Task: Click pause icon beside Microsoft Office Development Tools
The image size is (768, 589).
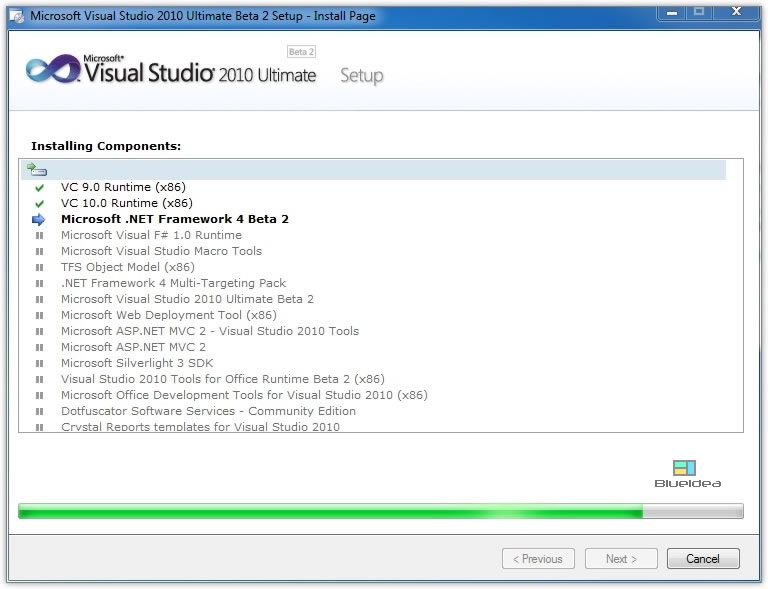Action: [40, 396]
